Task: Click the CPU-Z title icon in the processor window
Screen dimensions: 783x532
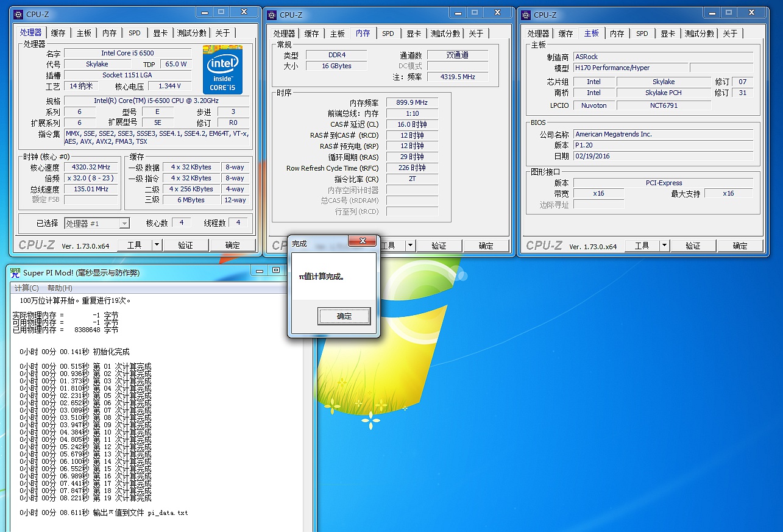Action: [18, 14]
